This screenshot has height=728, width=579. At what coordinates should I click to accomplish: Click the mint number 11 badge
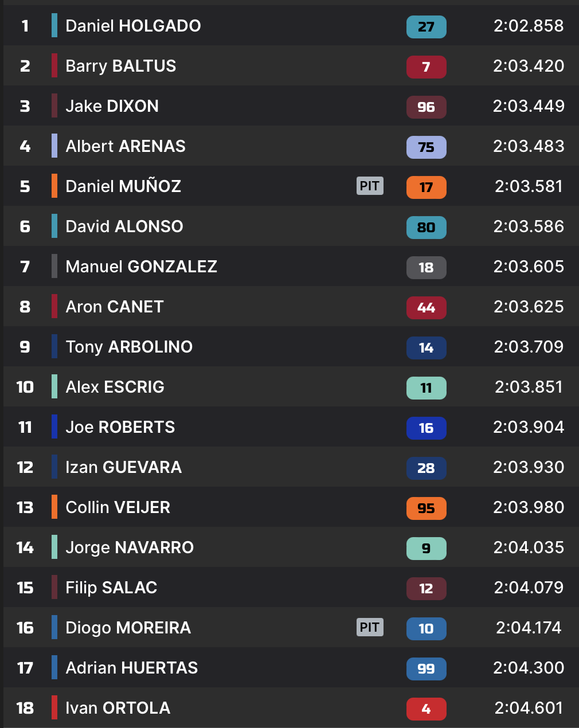coord(426,388)
